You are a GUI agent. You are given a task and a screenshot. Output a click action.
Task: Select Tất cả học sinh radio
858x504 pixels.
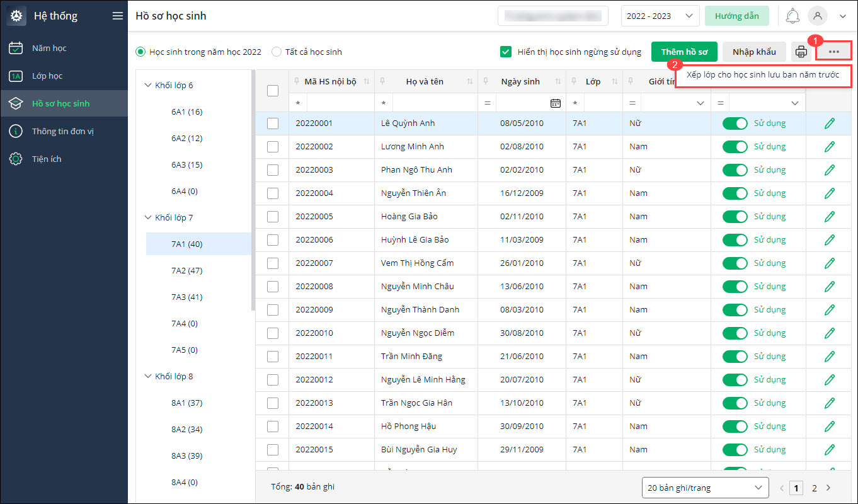coord(277,52)
